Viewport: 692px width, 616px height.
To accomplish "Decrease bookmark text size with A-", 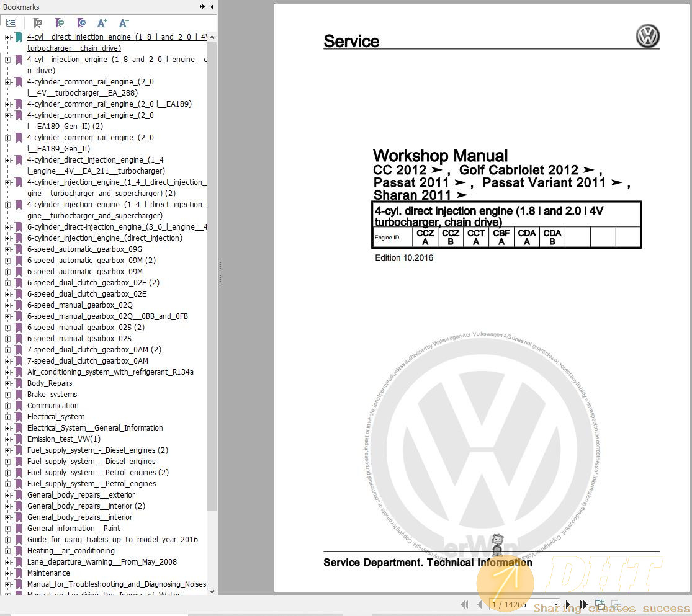I will click(x=124, y=23).
